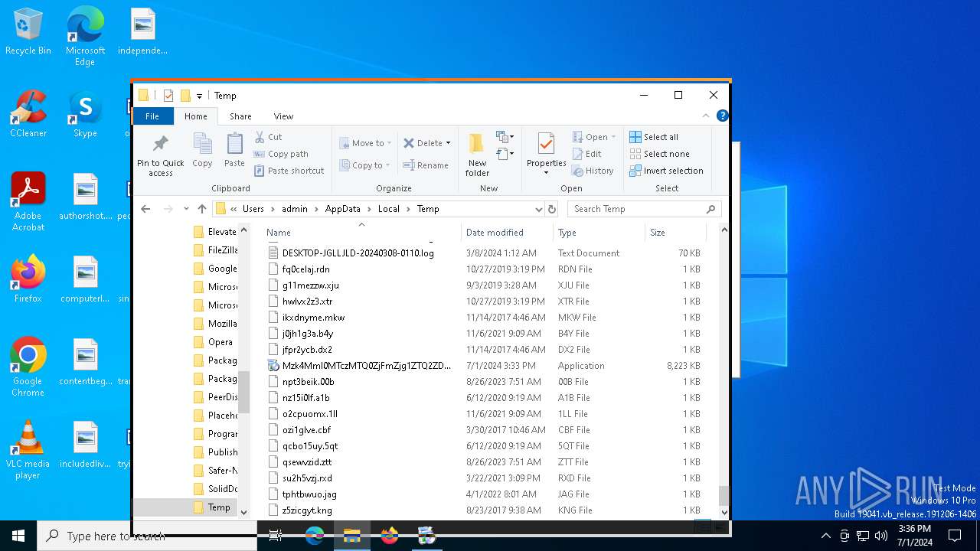Open Firefox desktop shortcut
The width and height of the screenshot is (980, 551).
(28, 279)
